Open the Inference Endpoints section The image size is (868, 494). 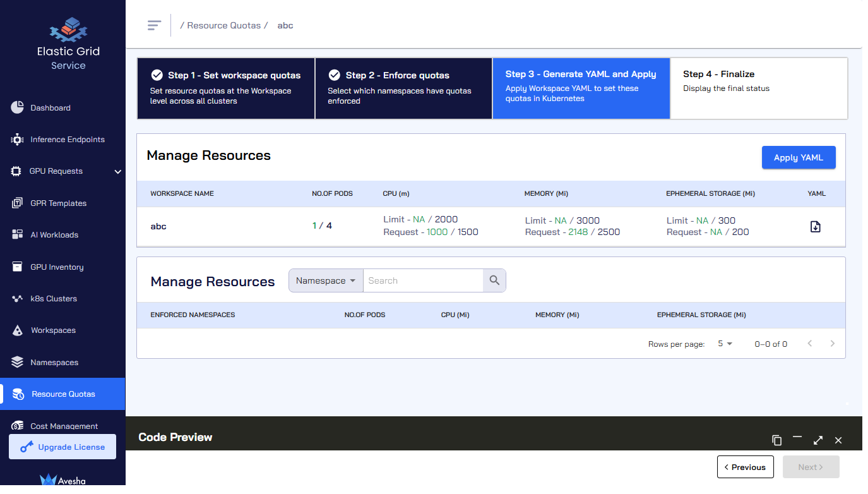[67, 140]
